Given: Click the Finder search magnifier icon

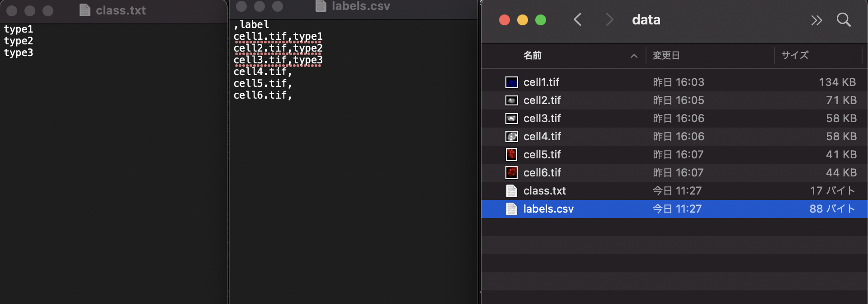Looking at the screenshot, I should 843,20.
